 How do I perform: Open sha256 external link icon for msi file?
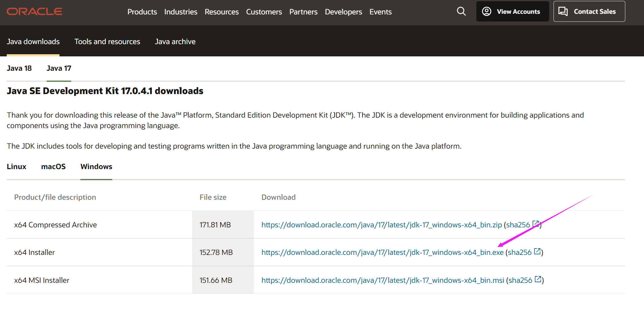pos(538,279)
